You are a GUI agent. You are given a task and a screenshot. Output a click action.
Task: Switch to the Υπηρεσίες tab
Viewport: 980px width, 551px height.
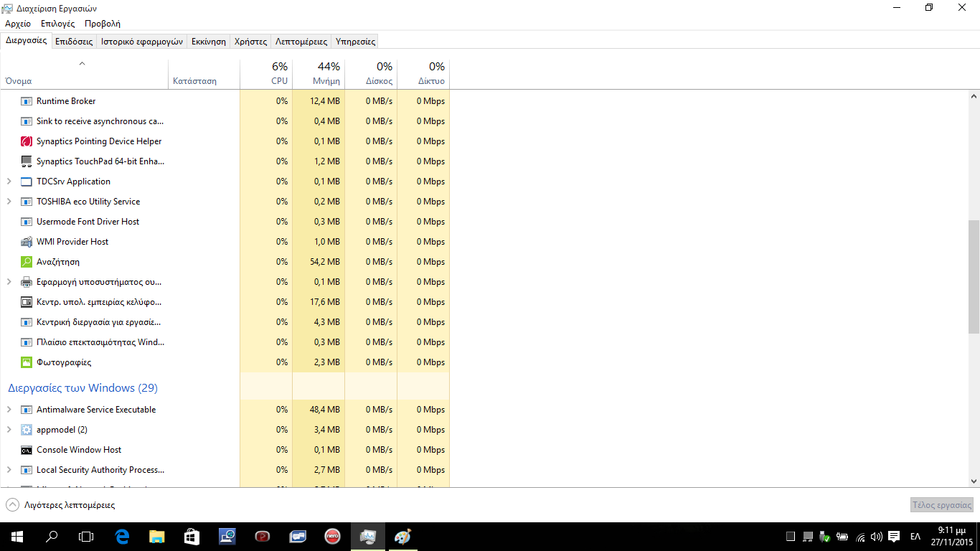tap(356, 42)
